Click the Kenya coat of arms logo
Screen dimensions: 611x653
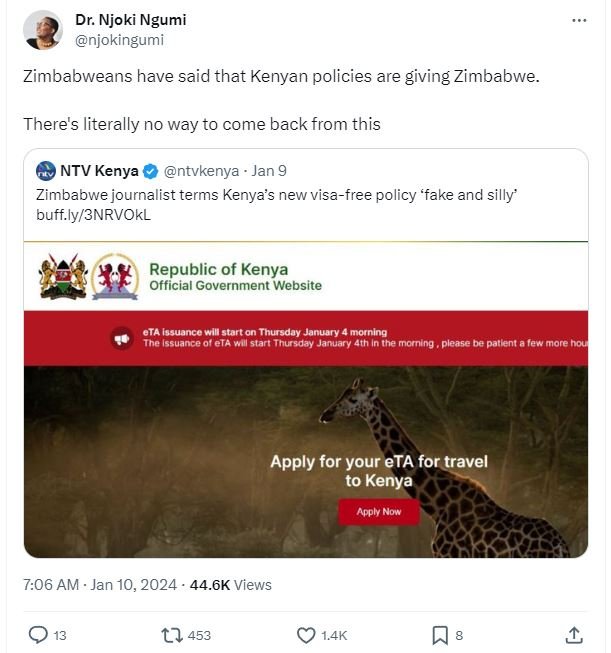click(x=60, y=277)
